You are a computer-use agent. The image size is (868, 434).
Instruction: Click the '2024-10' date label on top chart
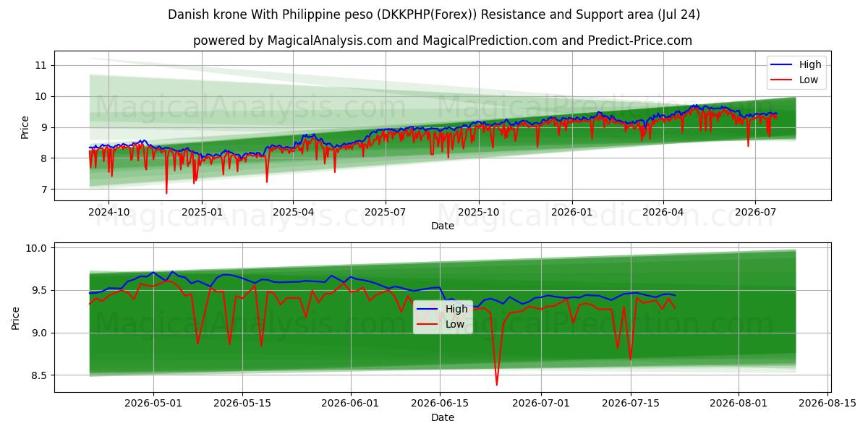[x=109, y=213]
